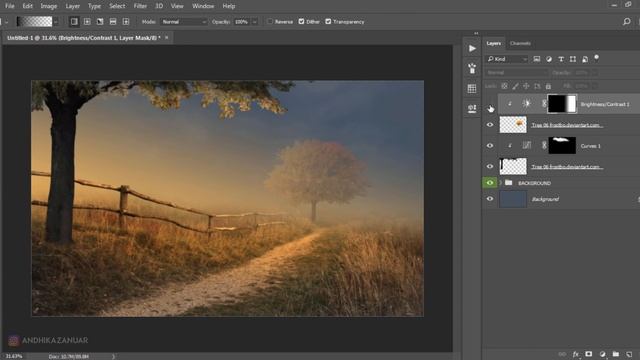The width and height of the screenshot is (640, 360).
Task: Select the diamond gradient type icon
Action: click(126, 22)
